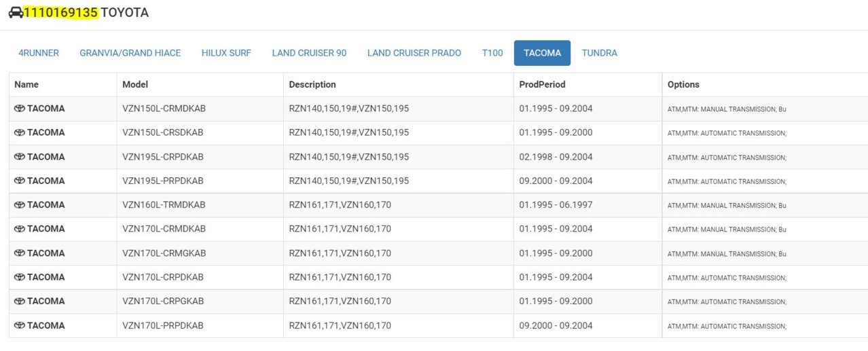Click TACOMA name in the VZN195L-CRPDKAB row

pyautogui.click(x=46, y=157)
